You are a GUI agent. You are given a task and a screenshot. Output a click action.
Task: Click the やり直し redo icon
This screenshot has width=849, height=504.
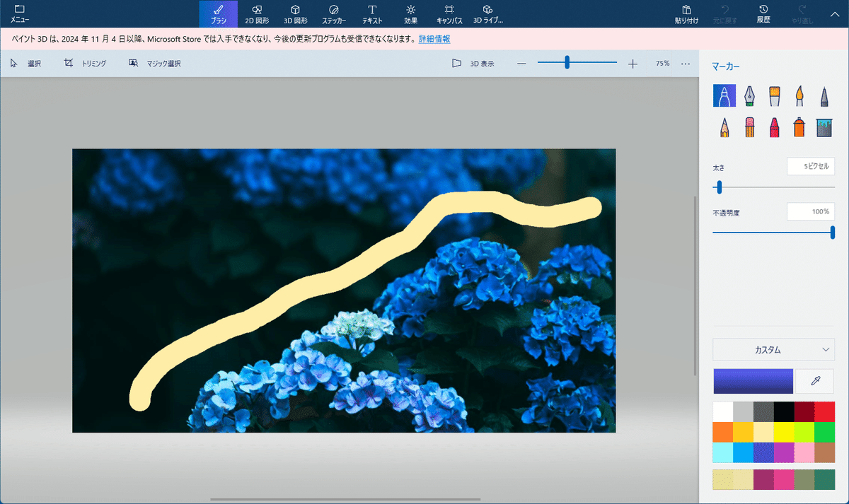point(802,13)
